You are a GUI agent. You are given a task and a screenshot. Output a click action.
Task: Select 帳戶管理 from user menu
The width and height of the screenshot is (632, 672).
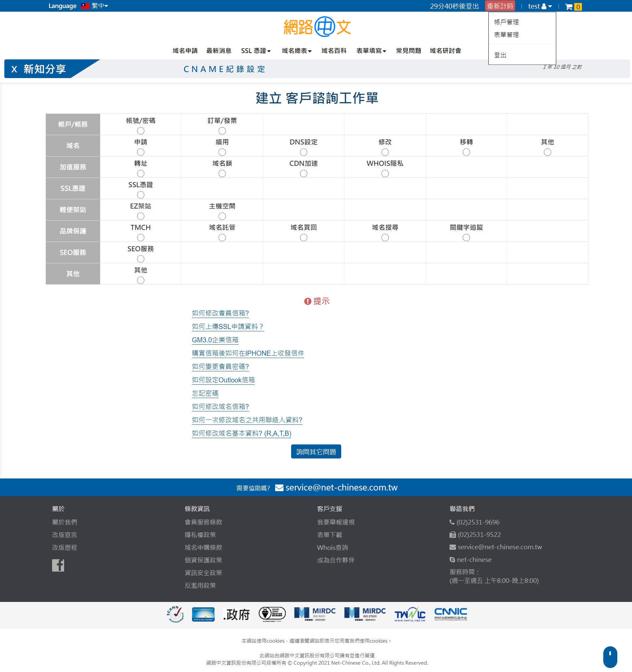pos(506,22)
